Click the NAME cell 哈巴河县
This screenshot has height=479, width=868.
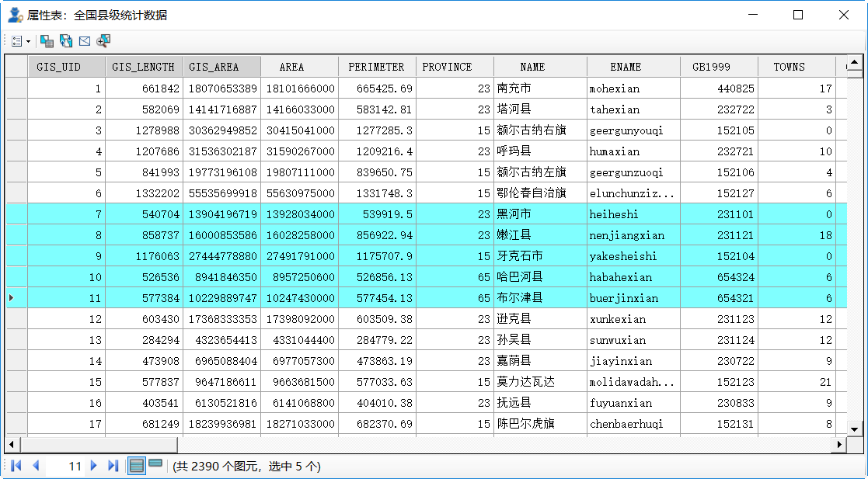pyautogui.click(x=540, y=277)
